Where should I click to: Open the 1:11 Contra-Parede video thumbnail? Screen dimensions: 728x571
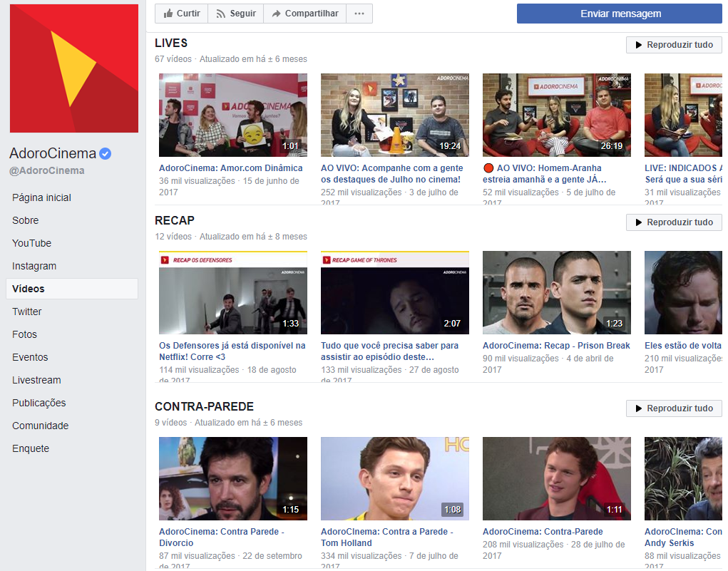pyautogui.click(x=557, y=478)
